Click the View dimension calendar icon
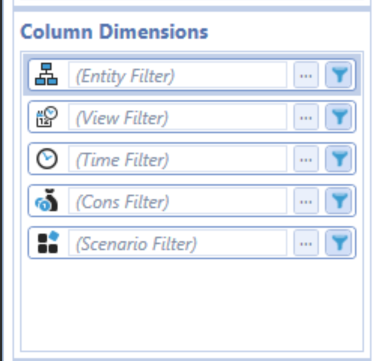Screen dimensions: 378x361 pyautogui.click(x=46, y=117)
